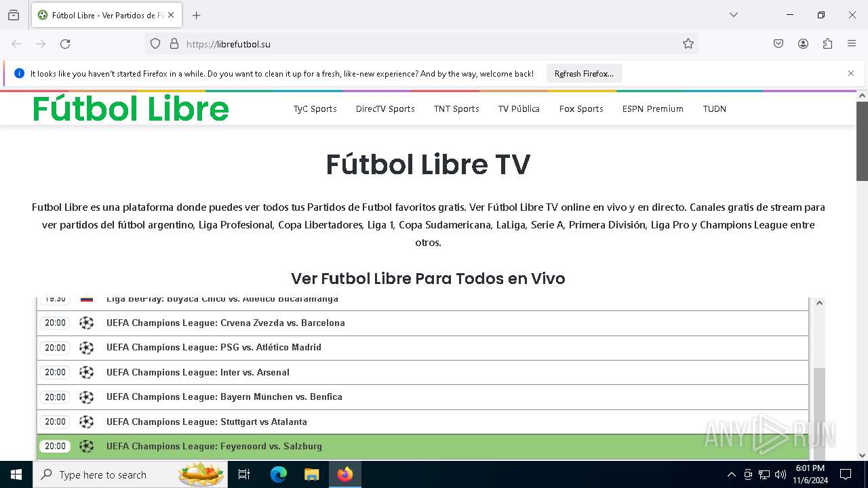Open the volume speaker icon

[x=781, y=474]
